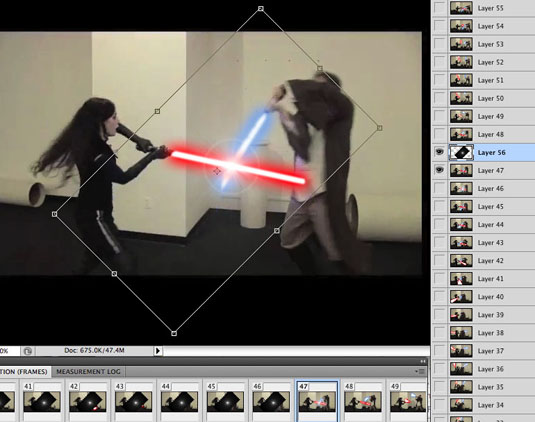The width and height of the screenshot is (535, 422).
Task: Hide Layer 56 using its eye icon
Action: tap(439, 152)
